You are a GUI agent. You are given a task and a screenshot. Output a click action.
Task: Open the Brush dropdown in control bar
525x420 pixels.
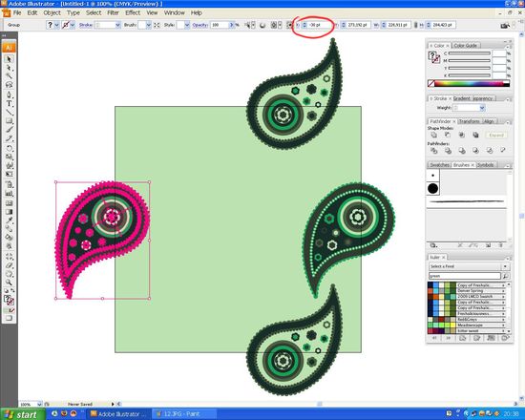point(148,25)
